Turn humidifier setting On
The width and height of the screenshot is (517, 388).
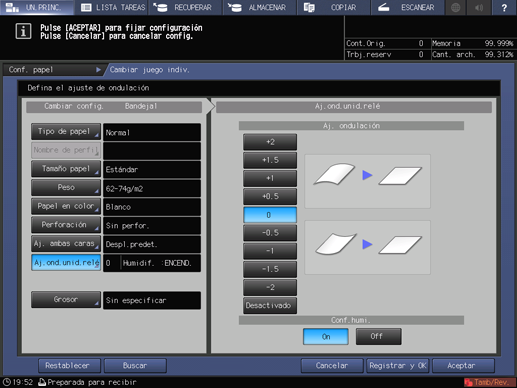click(x=326, y=337)
